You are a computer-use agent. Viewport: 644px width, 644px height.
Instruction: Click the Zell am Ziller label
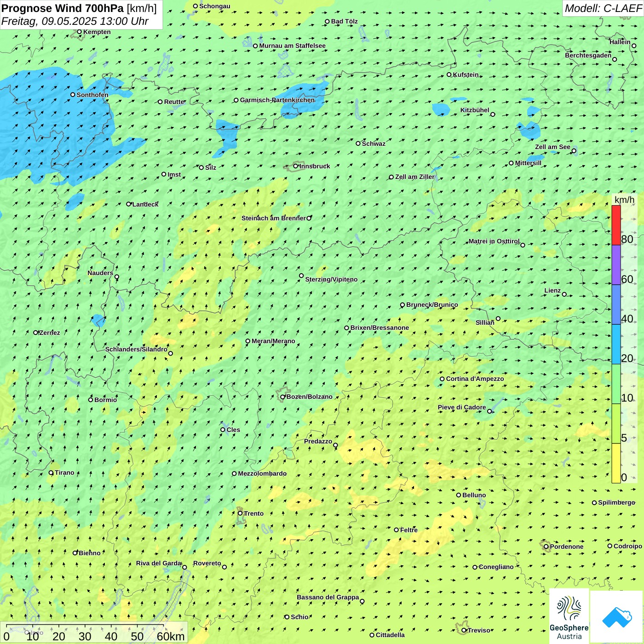[x=415, y=177]
